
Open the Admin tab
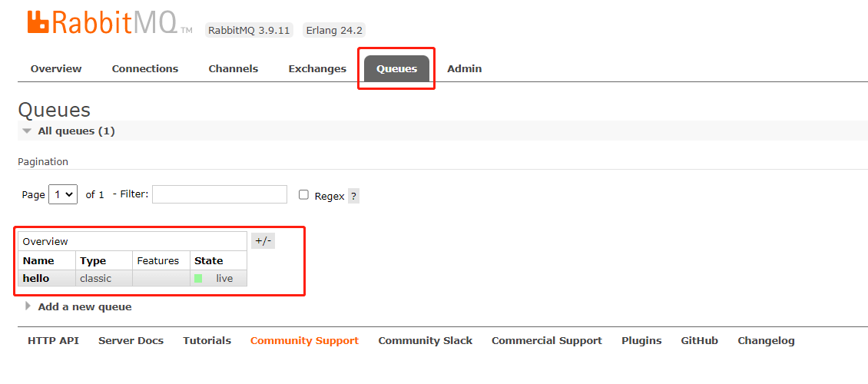(465, 68)
